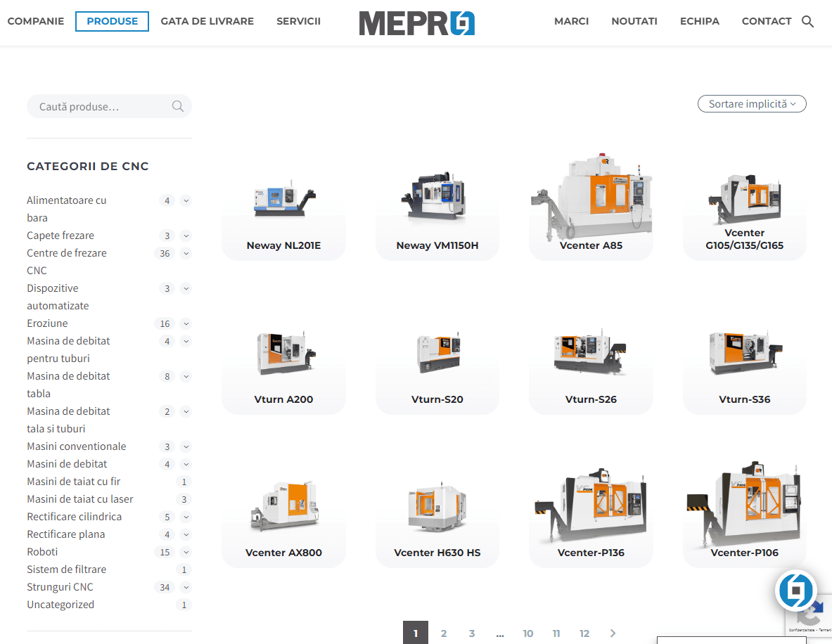Image resolution: width=832 pixels, height=644 pixels.
Task: Expand Rectificare cilindrica chevron
Action: [x=186, y=517]
